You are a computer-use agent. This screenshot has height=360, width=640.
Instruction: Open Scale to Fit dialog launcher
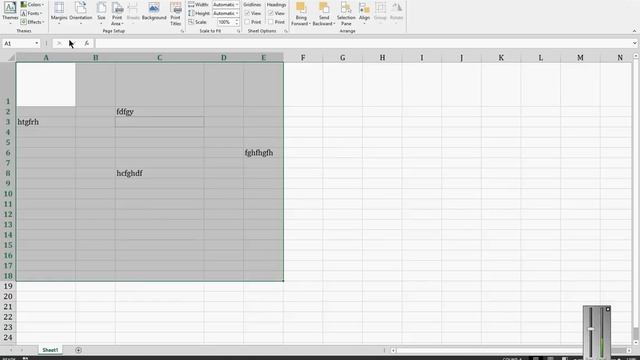point(238,31)
